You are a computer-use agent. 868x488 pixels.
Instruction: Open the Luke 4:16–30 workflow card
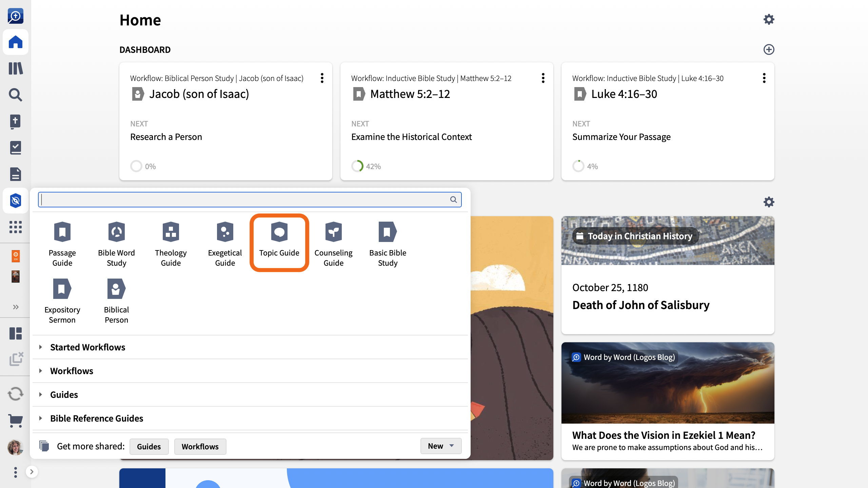click(x=668, y=121)
